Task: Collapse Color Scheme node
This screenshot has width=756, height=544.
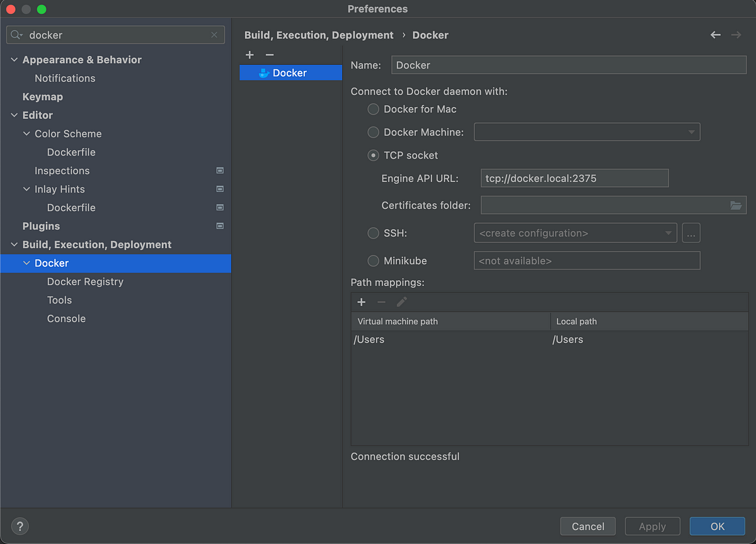Action: 26,133
